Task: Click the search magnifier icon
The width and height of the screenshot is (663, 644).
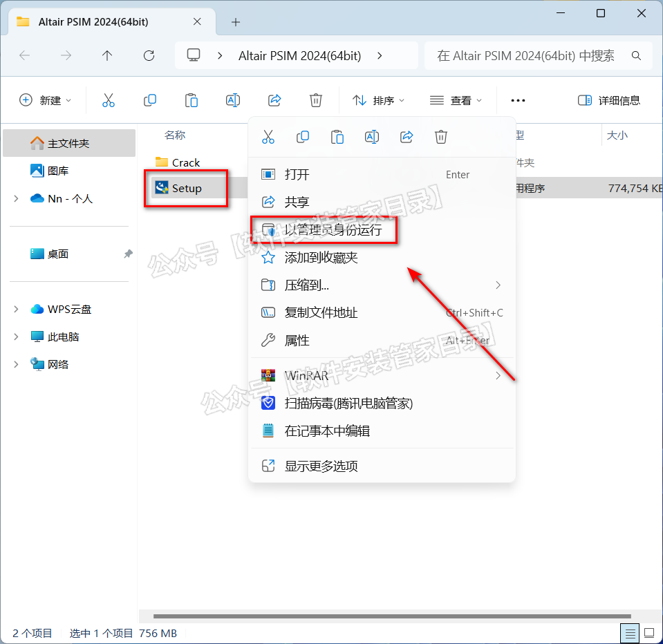Action: pyautogui.click(x=636, y=55)
